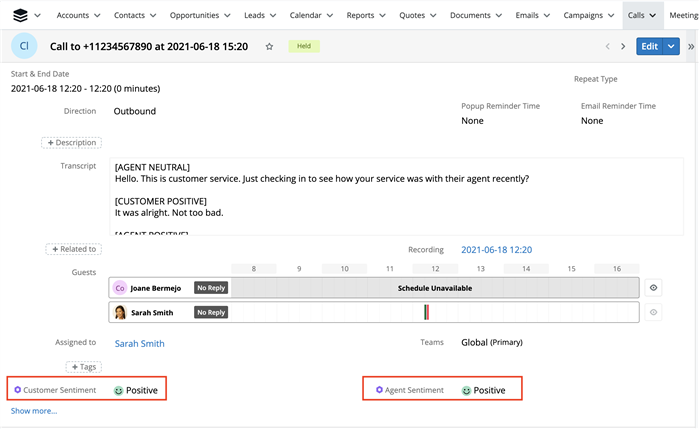Click the Show more link
699x429 pixels.
pyautogui.click(x=34, y=410)
